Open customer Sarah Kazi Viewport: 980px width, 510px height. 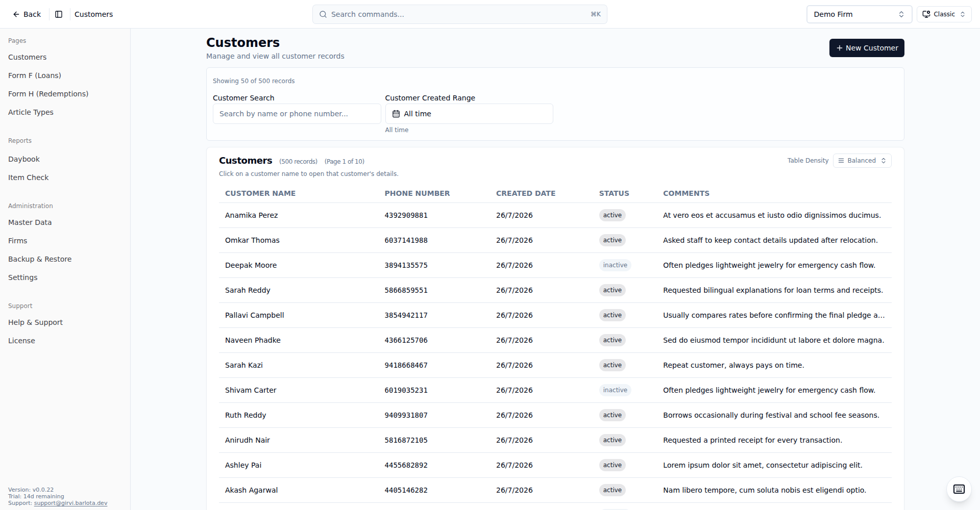[x=244, y=365]
